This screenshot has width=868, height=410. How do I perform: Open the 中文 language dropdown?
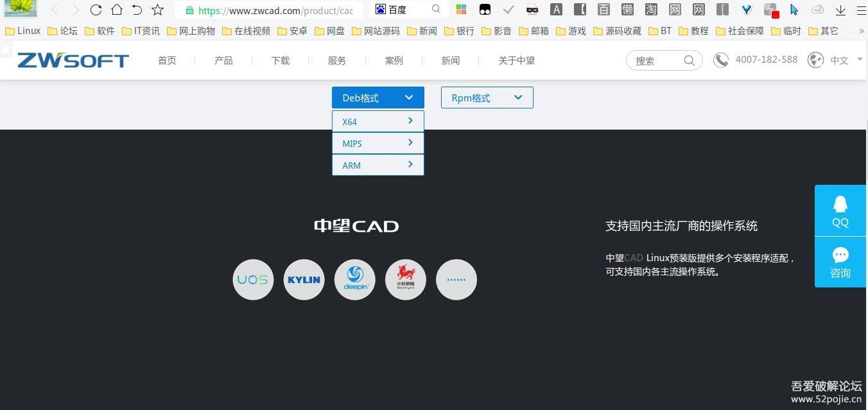point(847,60)
